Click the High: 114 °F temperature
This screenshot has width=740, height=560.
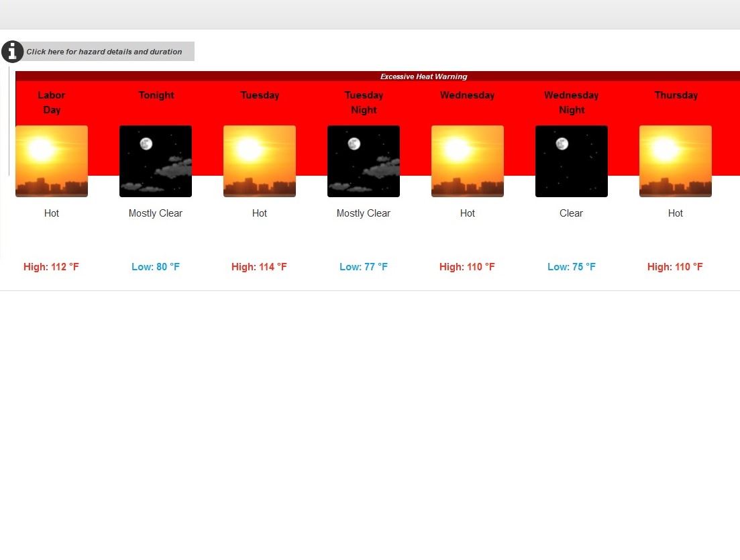point(260,267)
